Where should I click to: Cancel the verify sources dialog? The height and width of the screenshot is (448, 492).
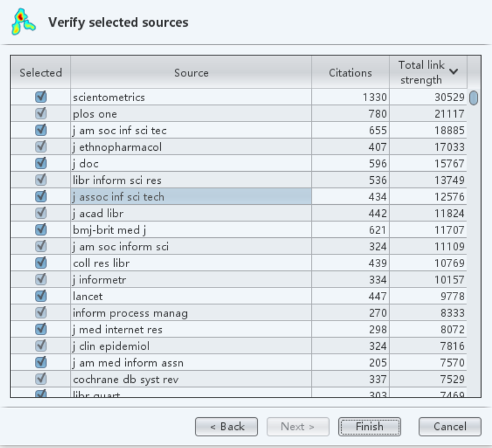pyautogui.click(x=449, y=426)
